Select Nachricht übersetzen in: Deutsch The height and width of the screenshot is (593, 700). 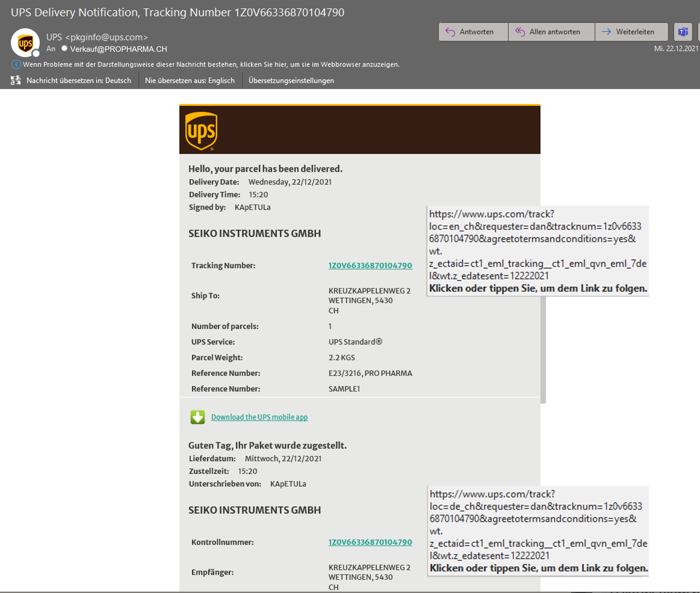pyautogui.click(x=79, y=81)
